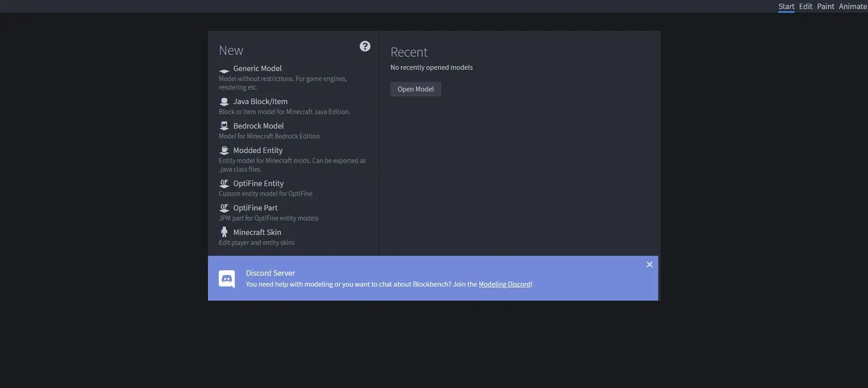Switch to the Edit tab

805,6
